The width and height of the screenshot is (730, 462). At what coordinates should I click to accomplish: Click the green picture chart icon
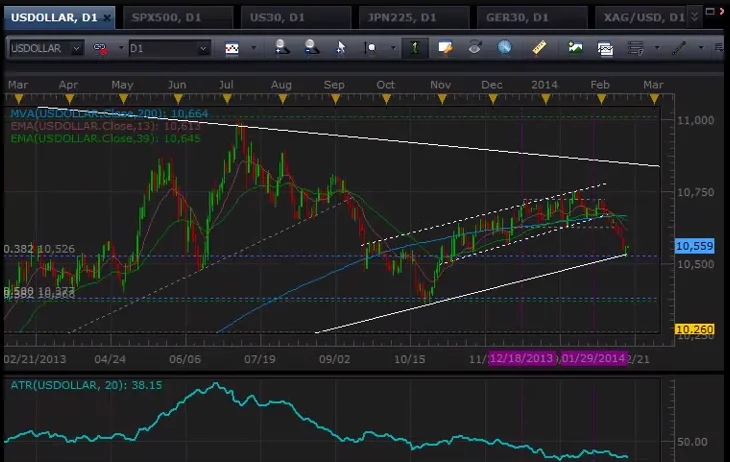tap(575, 48)
